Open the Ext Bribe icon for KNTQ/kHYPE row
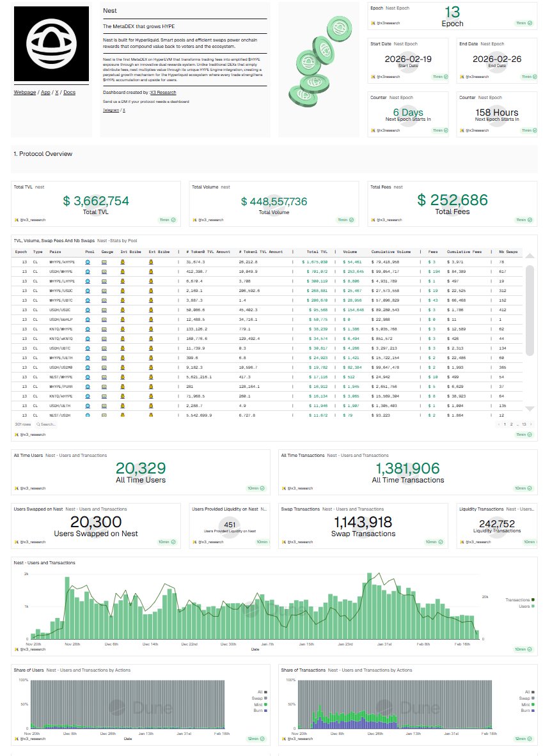The image size is (543, 756). pos(151,396)
